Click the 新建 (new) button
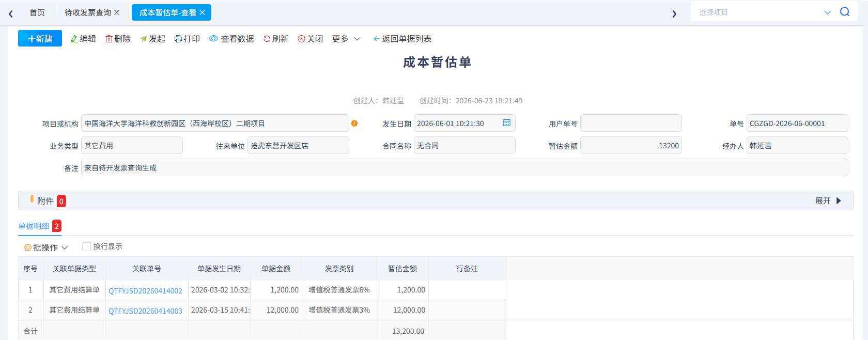 tap(40, 39)
